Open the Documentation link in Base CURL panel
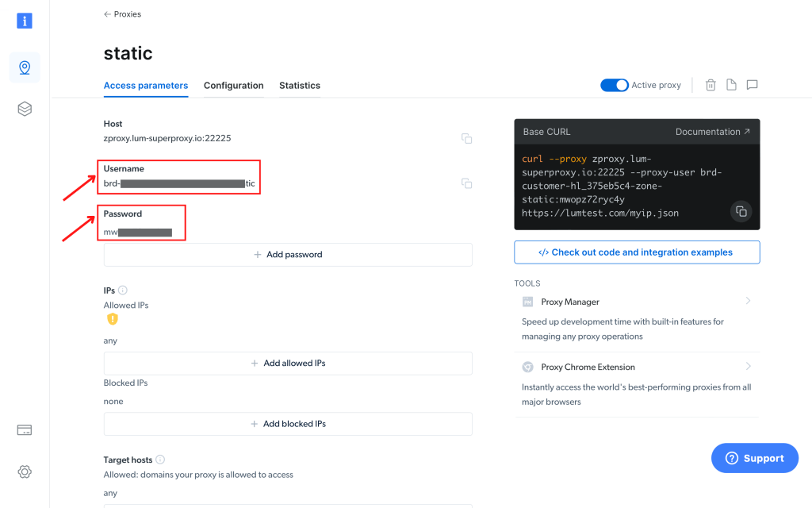 708,132
